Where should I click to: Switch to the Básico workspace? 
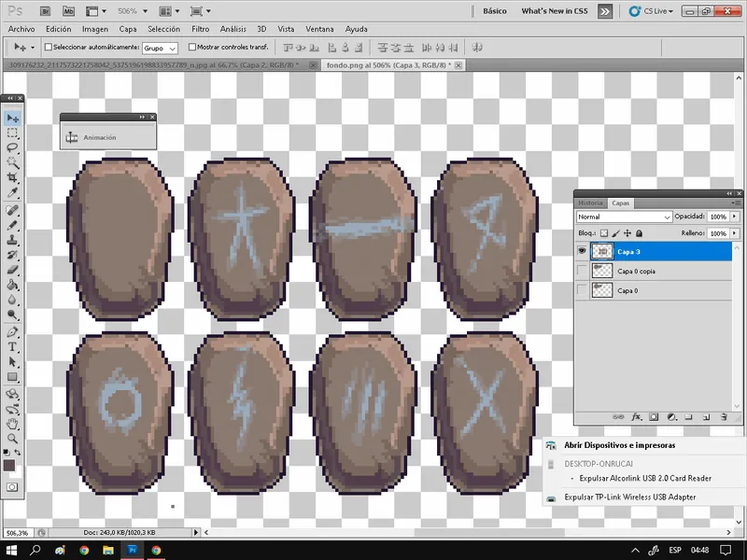point(495,11)
